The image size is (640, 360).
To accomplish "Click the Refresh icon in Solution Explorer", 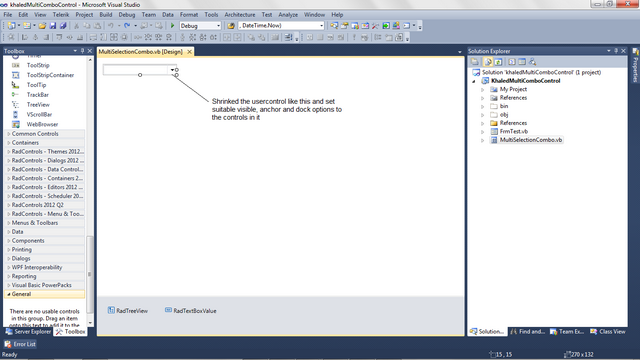I will tap(498, 62).
